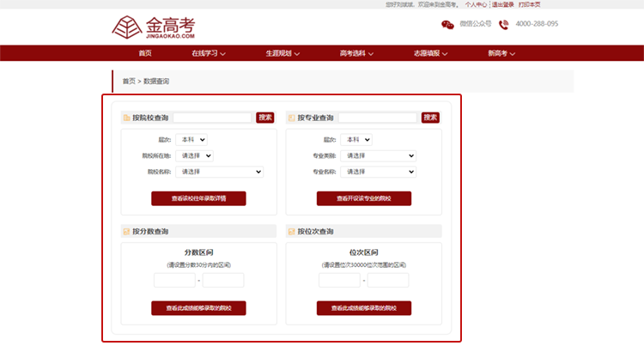Click the 金高考 logo

pyautogui.click(x=154, y=27)
